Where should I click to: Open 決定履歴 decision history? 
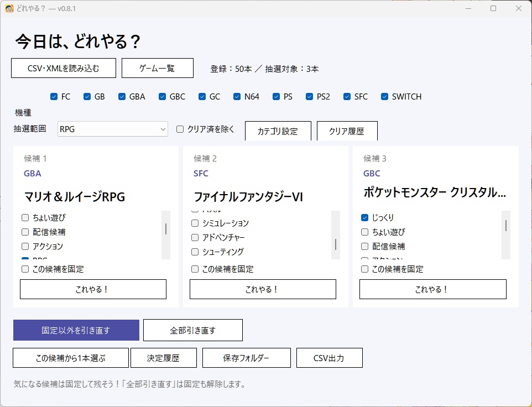[x=164, y=358]
